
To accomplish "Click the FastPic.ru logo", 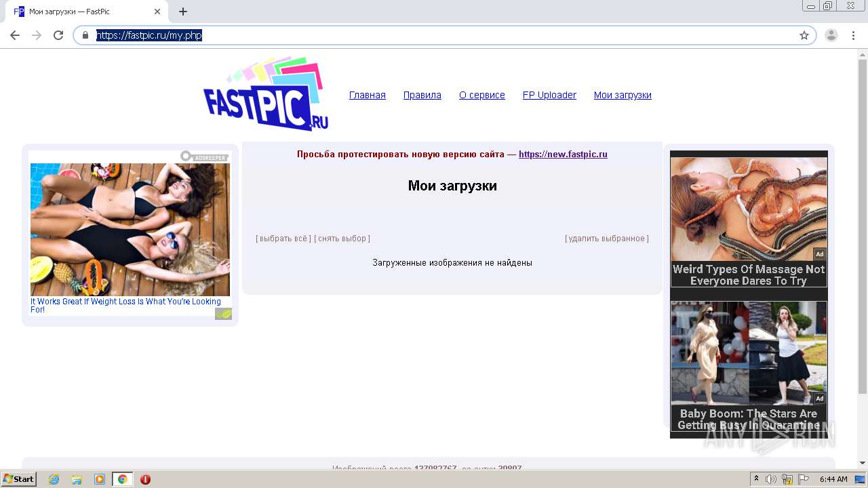I will click(x=266, y=94).
